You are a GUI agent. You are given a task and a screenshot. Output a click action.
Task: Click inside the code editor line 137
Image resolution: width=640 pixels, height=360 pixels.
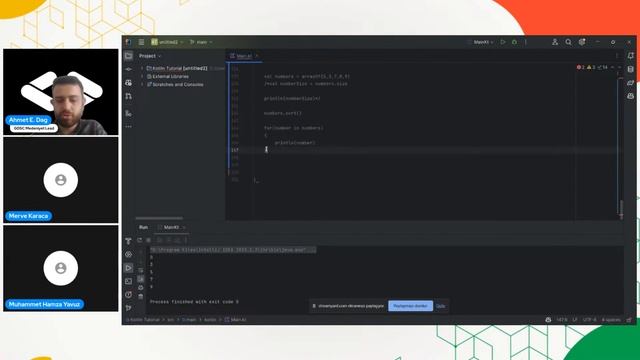tap(429, 150)
